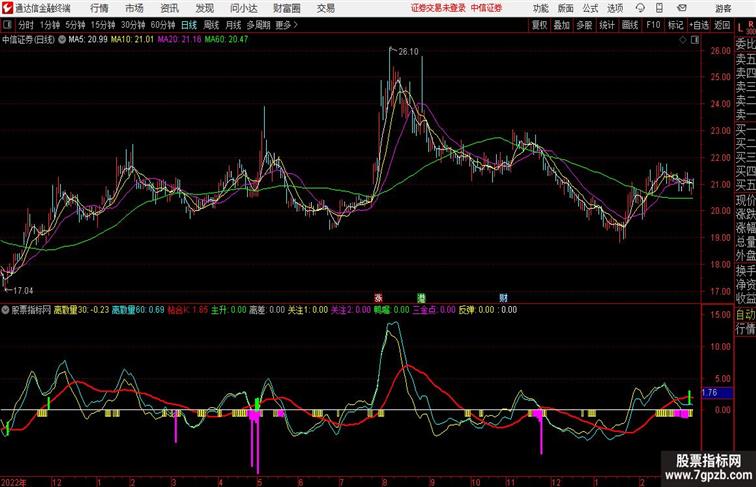Click the 画线 toolbar button
This screenshot has width=756, height=487.
[630, 25]
